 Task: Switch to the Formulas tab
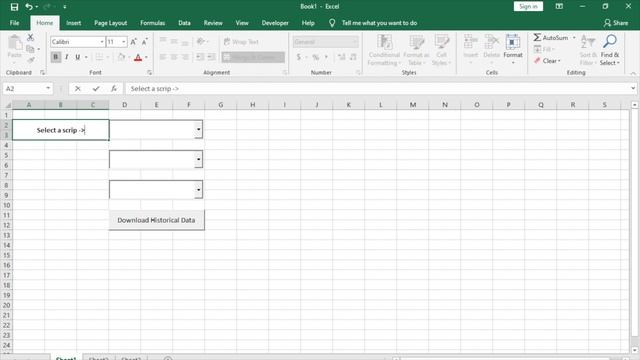(153, 23)
